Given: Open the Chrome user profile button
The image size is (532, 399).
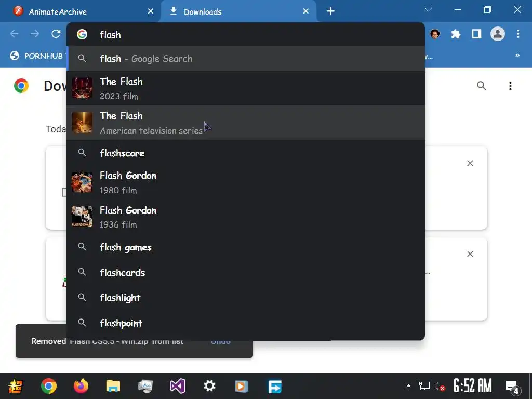Looking at the screenshot, I should [497, 34].
